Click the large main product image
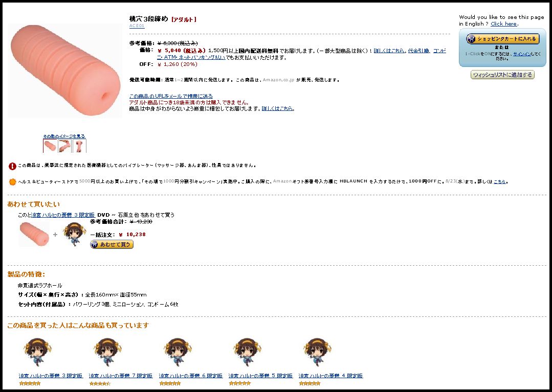The width and height of the screenshot is (552, 392). coord(65,71)
